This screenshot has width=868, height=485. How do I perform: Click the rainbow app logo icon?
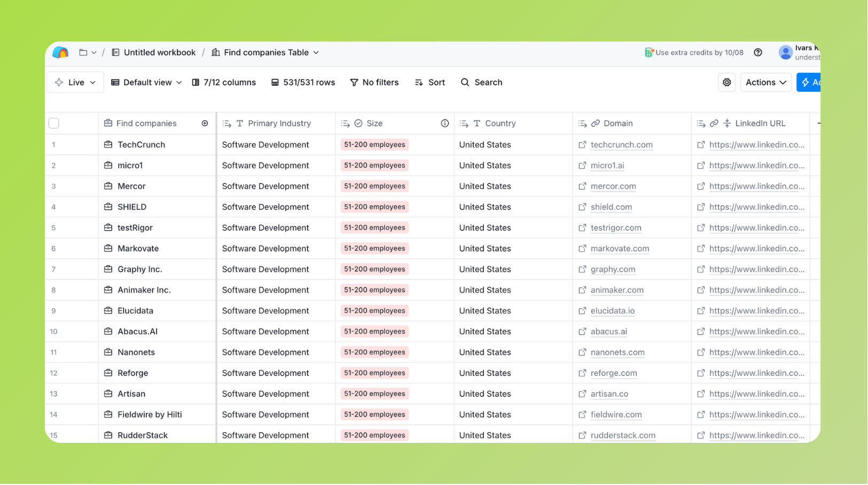point(60,52)
